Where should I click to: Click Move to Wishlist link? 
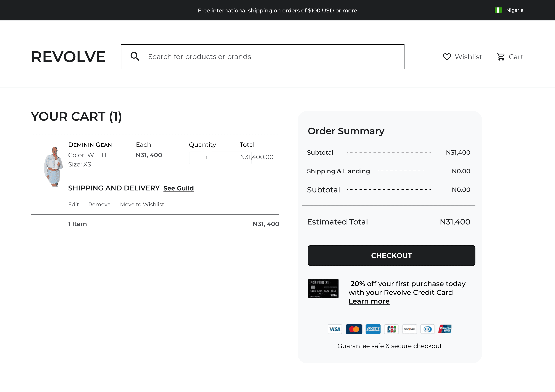142,205
